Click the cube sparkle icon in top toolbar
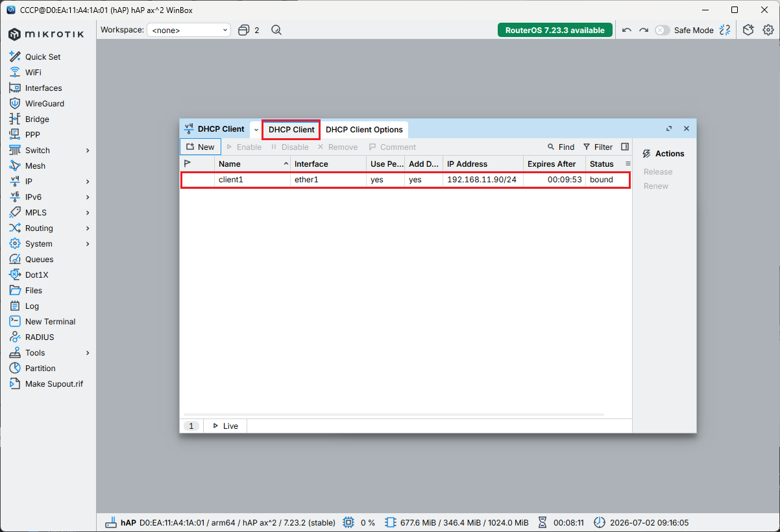This screenshot has height=532, width=780. click(x=748, y=30)
